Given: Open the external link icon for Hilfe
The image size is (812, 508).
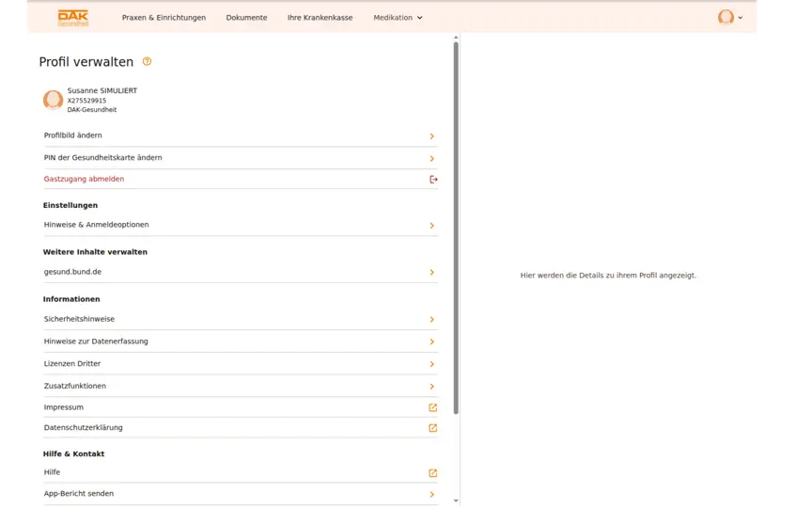Looking at the screenshot, I should 433,473.
